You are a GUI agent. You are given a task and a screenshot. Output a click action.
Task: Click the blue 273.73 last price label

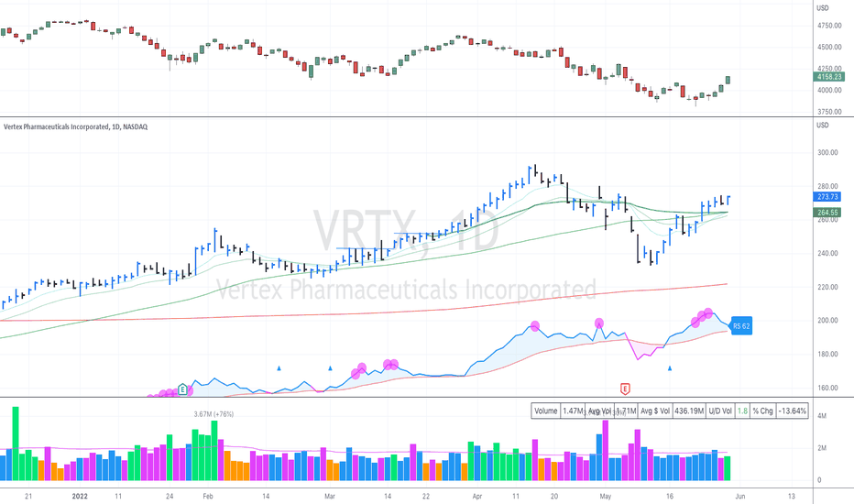(x=827, y=197)
